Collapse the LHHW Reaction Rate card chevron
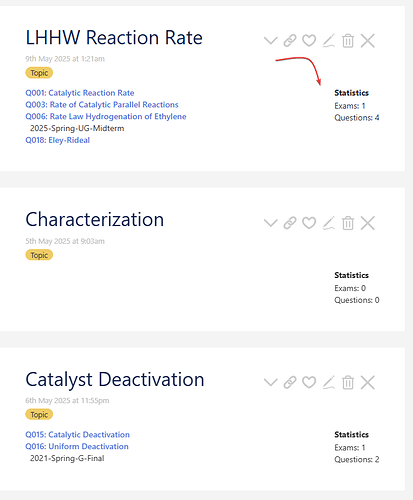This screenshot has width=413, height=500. point(270,41)
